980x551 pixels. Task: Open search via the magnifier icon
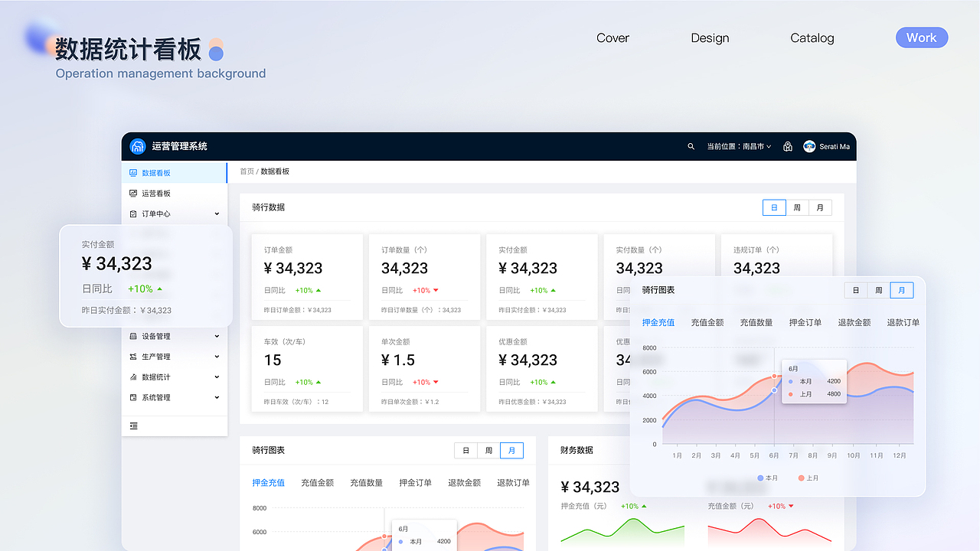691,146
